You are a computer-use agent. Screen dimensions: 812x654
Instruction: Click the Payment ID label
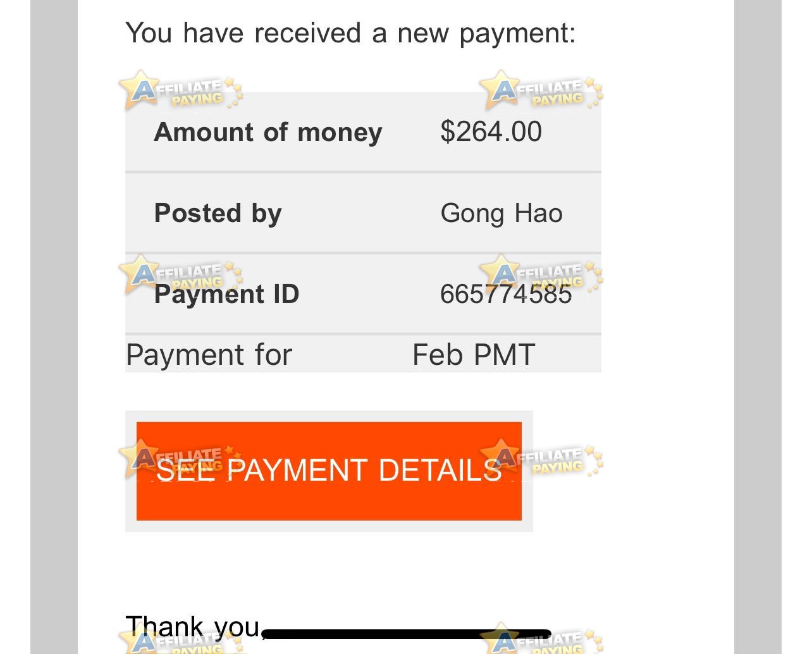226,295
